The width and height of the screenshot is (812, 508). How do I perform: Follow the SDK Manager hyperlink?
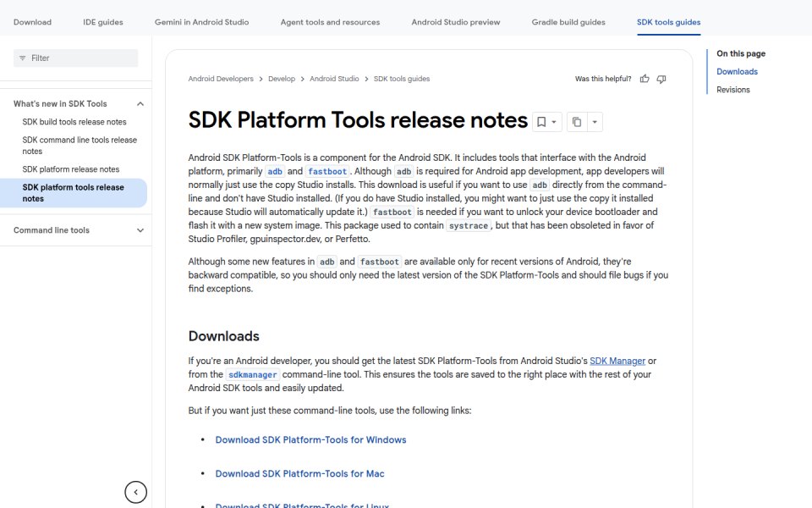(617, 361)
